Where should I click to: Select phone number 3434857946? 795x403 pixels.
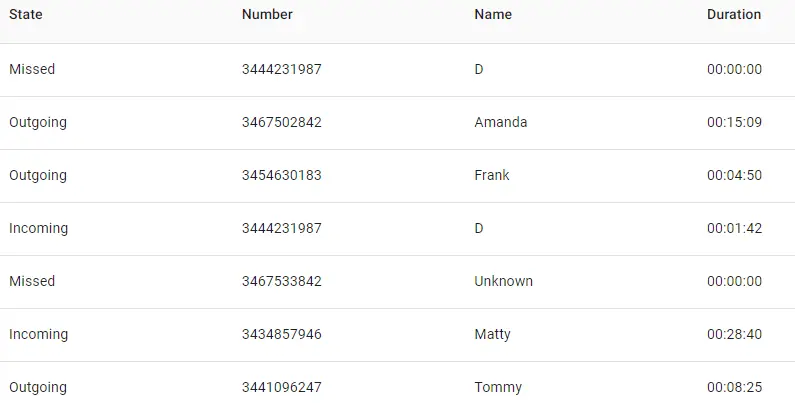pos(282,335)
